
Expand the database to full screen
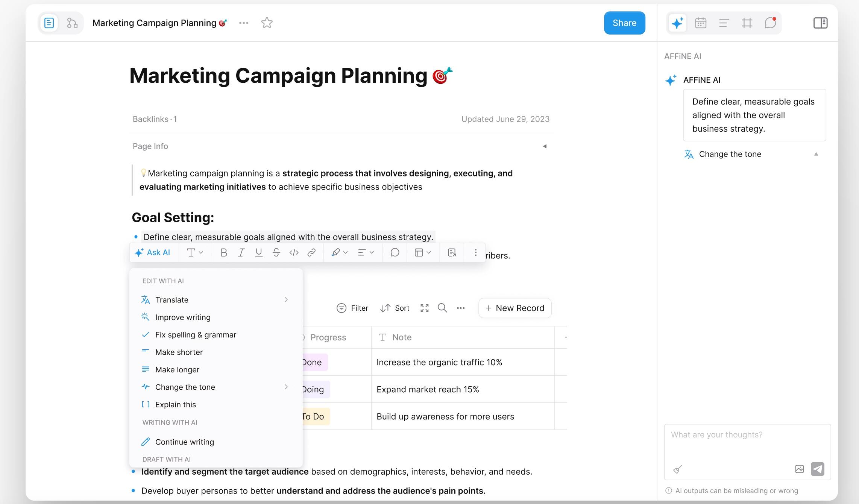[425, 308]
